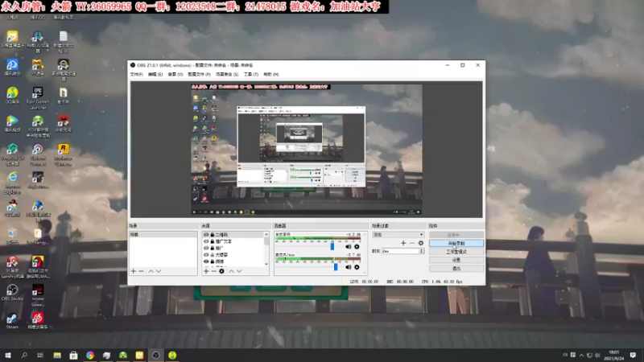Click the OBS preview canvas
The width and height of the screenshot is (644, 362).
coord(307,150)
